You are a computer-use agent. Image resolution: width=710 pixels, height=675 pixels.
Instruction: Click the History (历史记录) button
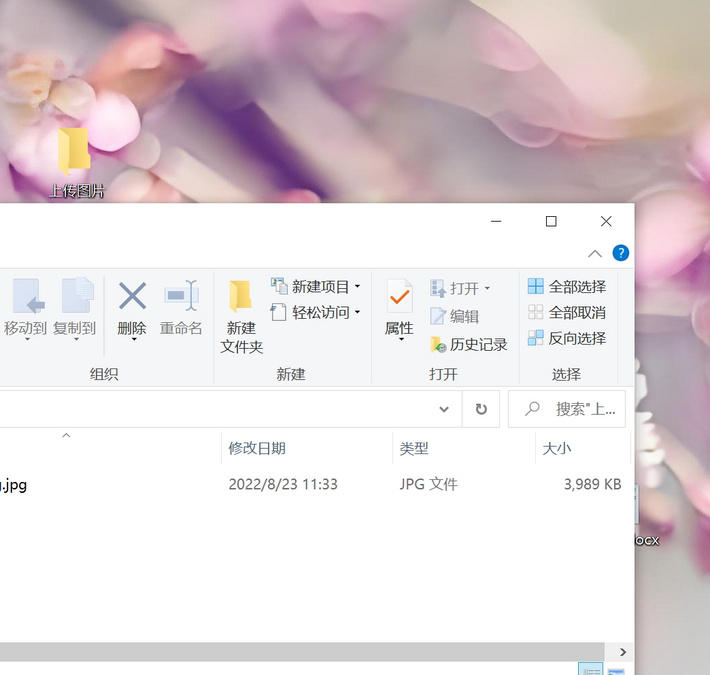(468, 344)
